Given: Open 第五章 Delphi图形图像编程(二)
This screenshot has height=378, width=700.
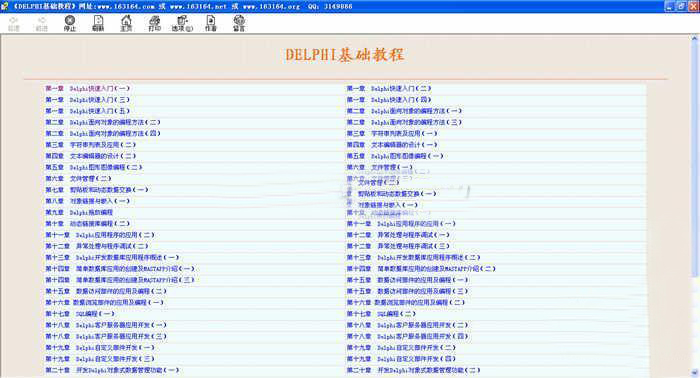Looking at the screenshot, I should point(94,167).
